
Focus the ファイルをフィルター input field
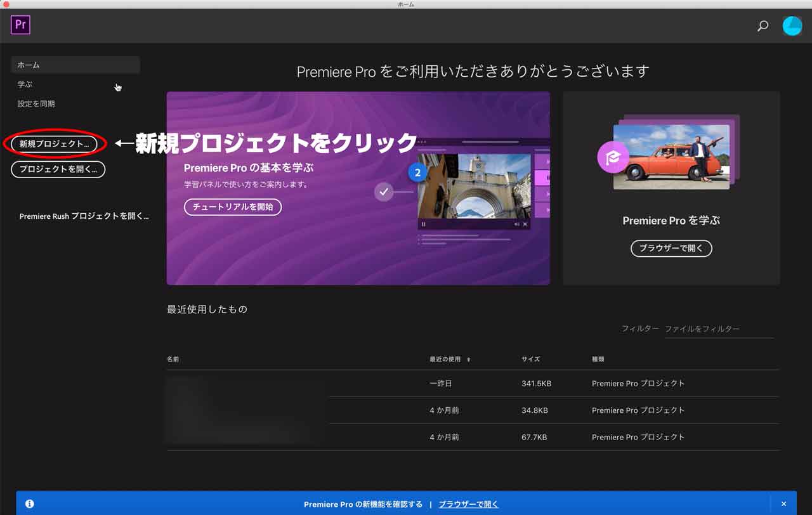[719, 329]
